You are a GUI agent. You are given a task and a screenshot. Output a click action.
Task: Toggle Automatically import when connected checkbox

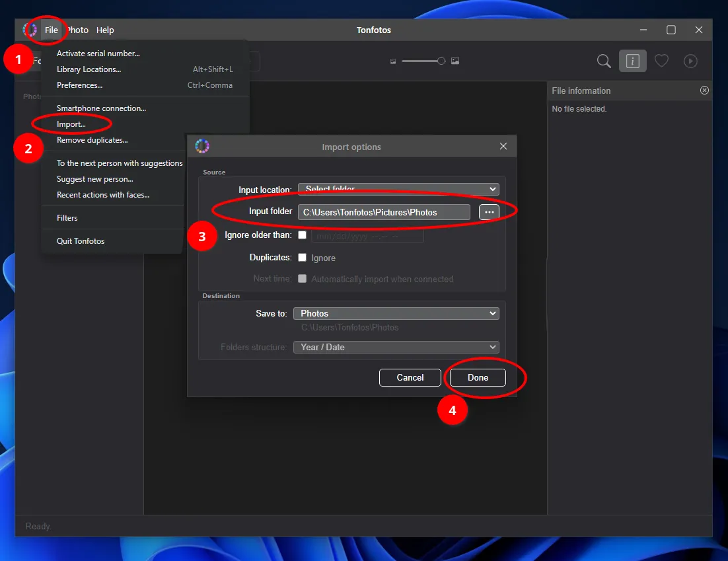click(x=303, y=279)
